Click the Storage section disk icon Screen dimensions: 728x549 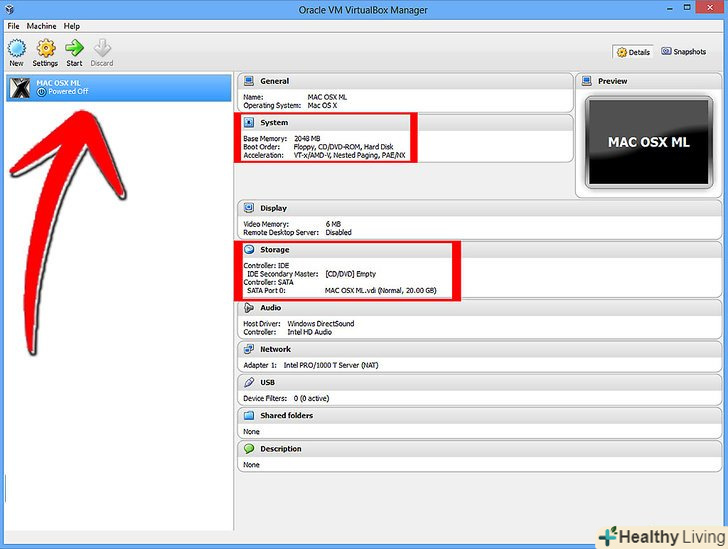click(249, 249)
